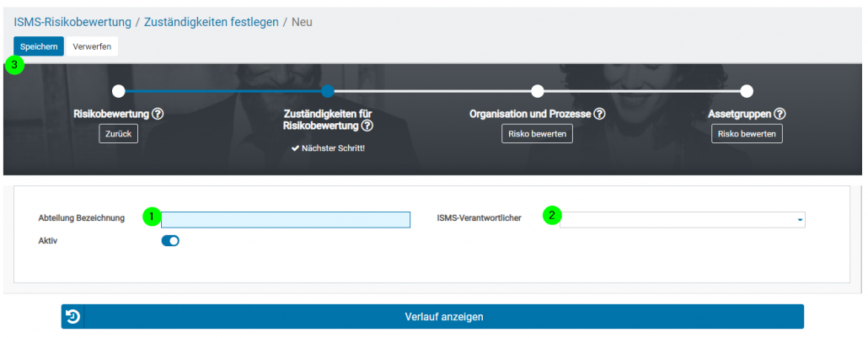This screenshot has width=868, height=338.
Task: Click Risko bewerten under Assetgruppen
Action: tap(746, 134)
